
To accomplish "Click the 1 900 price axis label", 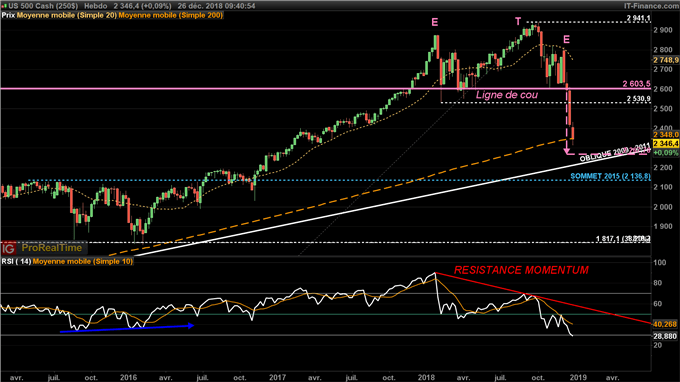I will [x=663, y=226].
